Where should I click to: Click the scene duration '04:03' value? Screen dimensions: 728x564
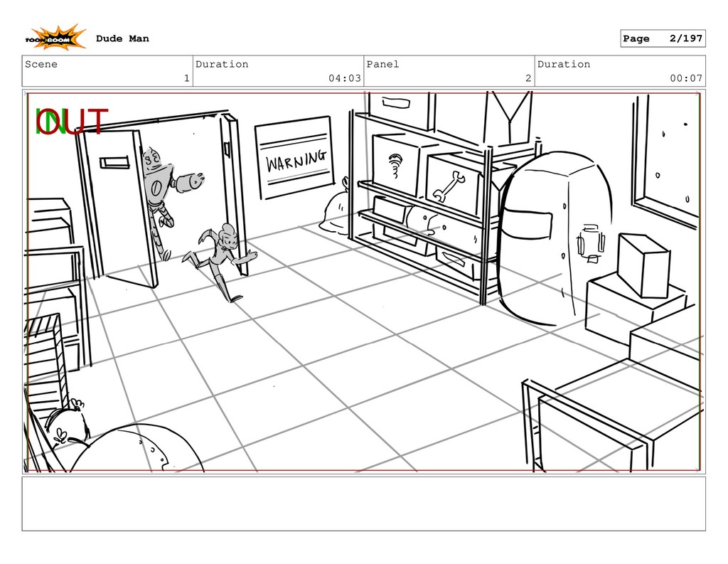[345, 78]
